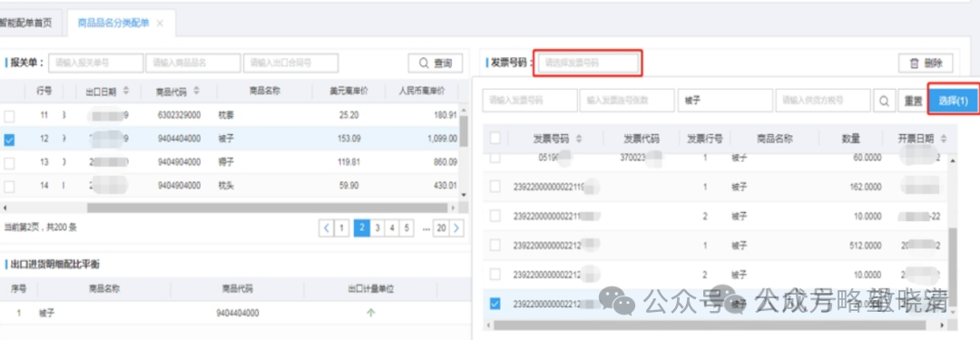Viewport: 980px width, 340px height.
Task: Untick checkbox for row 12 被子
Action: click(x=9, y=140)
